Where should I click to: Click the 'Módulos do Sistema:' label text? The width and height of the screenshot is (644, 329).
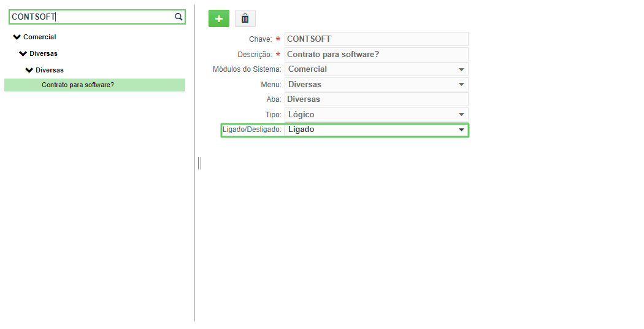pyautogui.click(x=247, y=69)
